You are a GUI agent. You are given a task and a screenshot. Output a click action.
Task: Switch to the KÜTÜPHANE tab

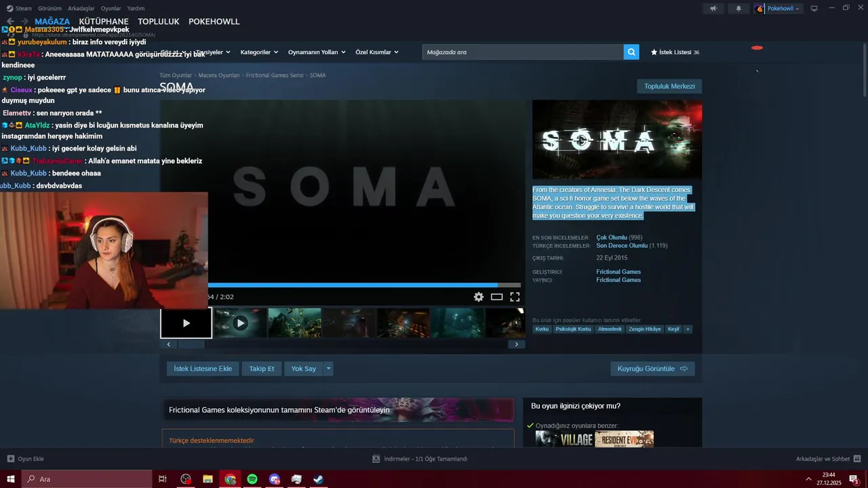pyautogui.click(x=104, y=22)
